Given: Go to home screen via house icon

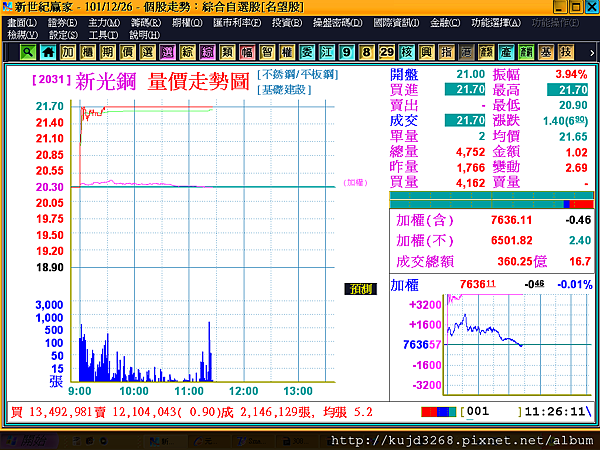Looking at the screenshot, I should [x=48, y=52].
